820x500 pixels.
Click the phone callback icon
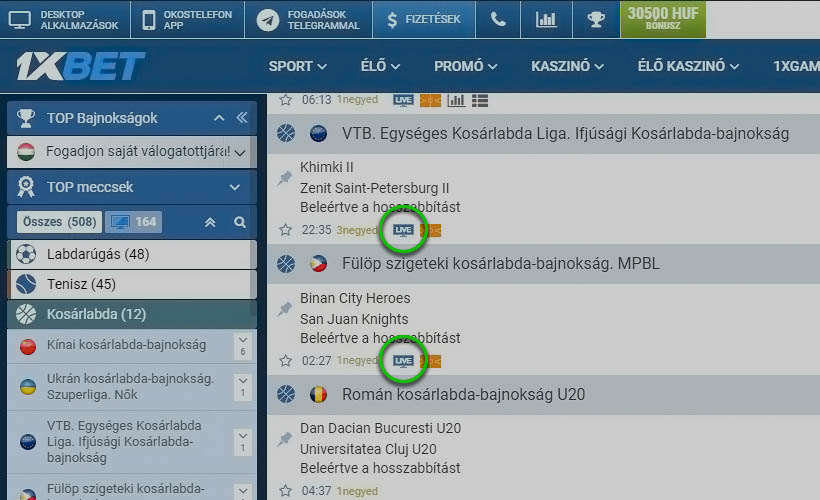click(x=498, y=19)
